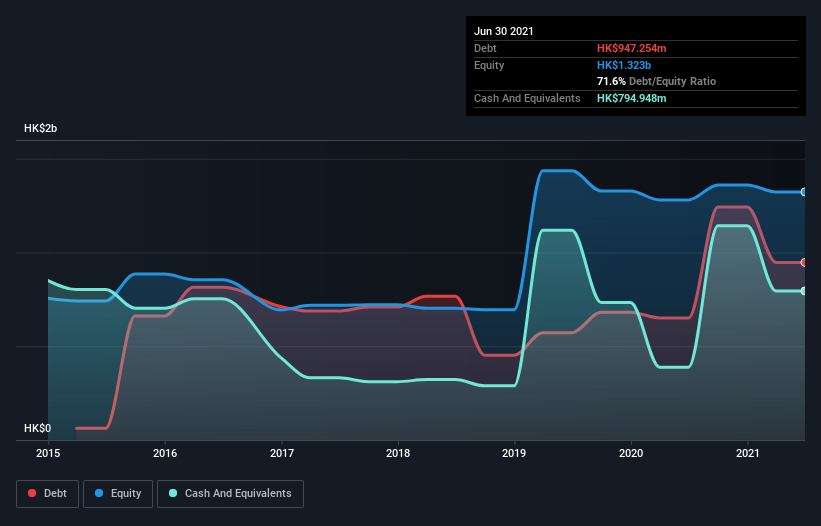
Task: Click the Jun 30 2021 tooltip date
Action: [x=504, y=31]
